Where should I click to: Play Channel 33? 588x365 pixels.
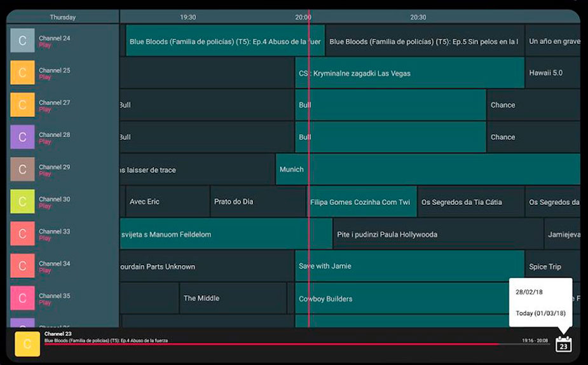click(45, 238)
